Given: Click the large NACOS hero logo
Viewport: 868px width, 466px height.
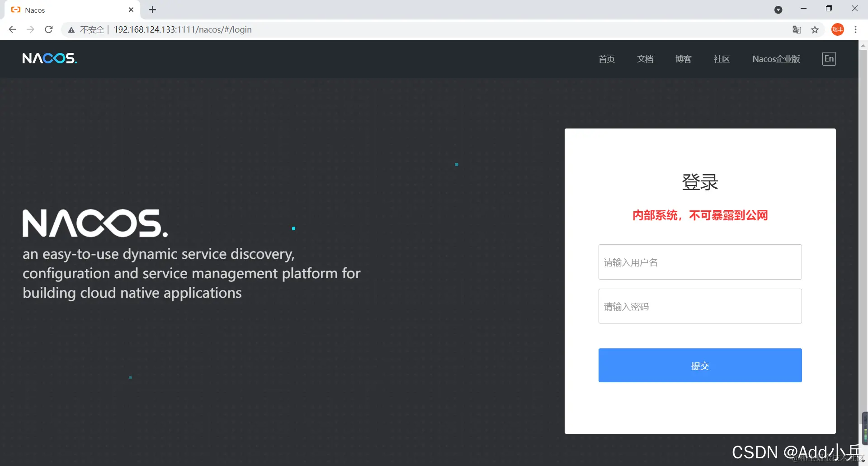Looking at the screenshot, I should tap(95, 223).
